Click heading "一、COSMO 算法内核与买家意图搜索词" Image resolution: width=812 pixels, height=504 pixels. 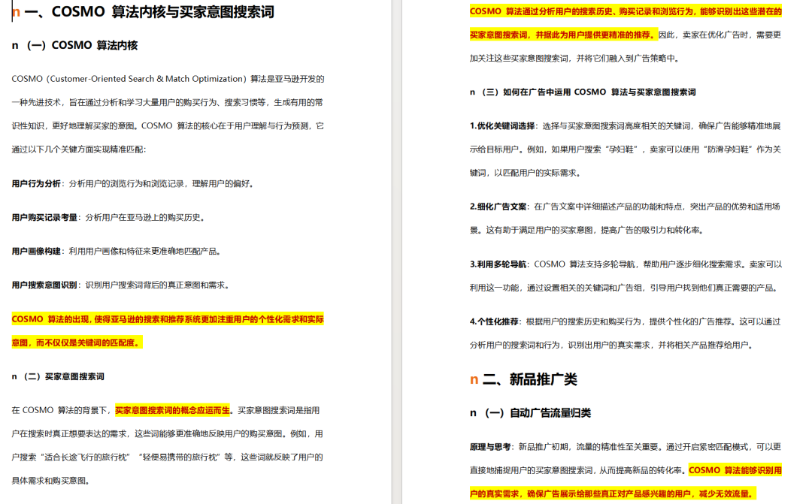(149, 11)
